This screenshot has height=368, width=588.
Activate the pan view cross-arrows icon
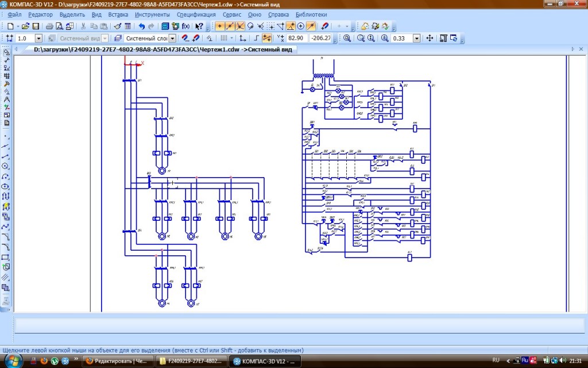tap(430, 38)
